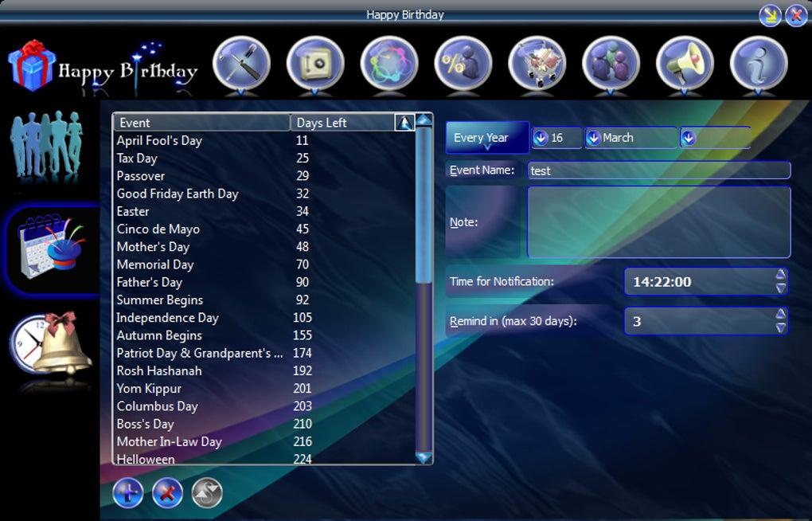This screenshot has height=521, width=812.
Task: Select the 'Rosh Hashanah' event row
Action: tap(264, 370)
